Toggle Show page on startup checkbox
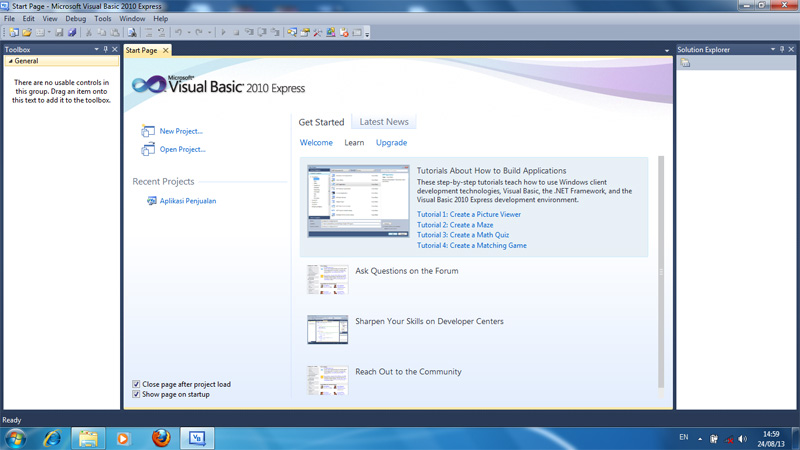This screenshot has width=800, height=450. (x=136, y=394)
